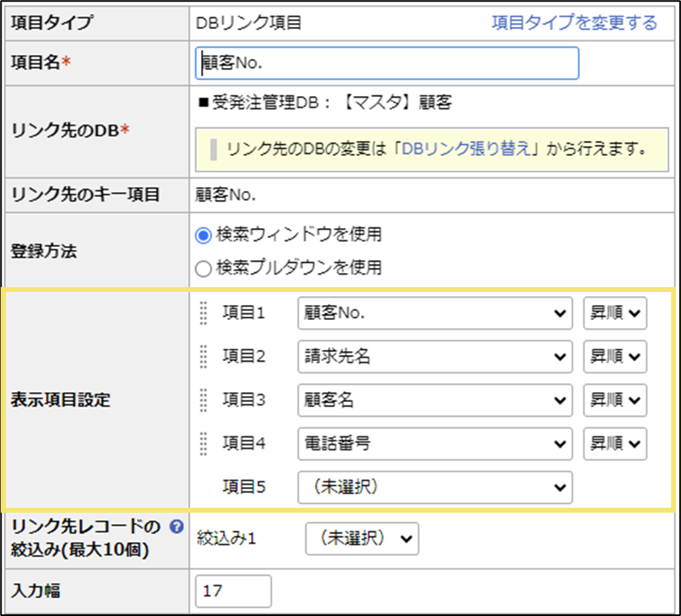Open the 項目1 dropdown showing 顧客No.
681x616 pixels.
tap(435, 313)
